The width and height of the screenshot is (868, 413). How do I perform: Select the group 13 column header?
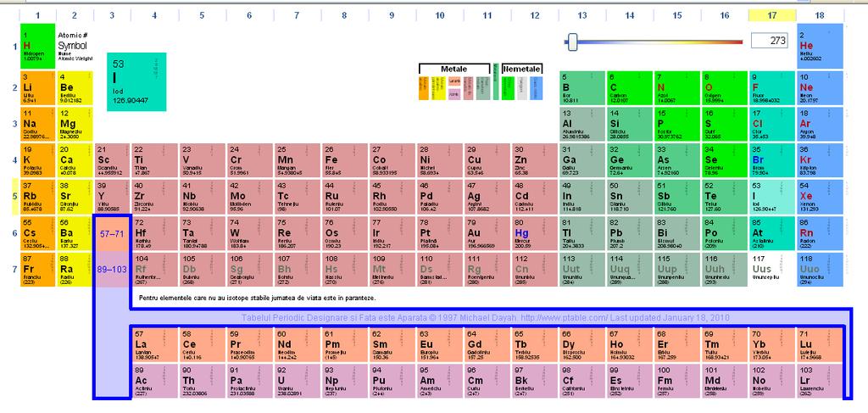click(582, 15)
